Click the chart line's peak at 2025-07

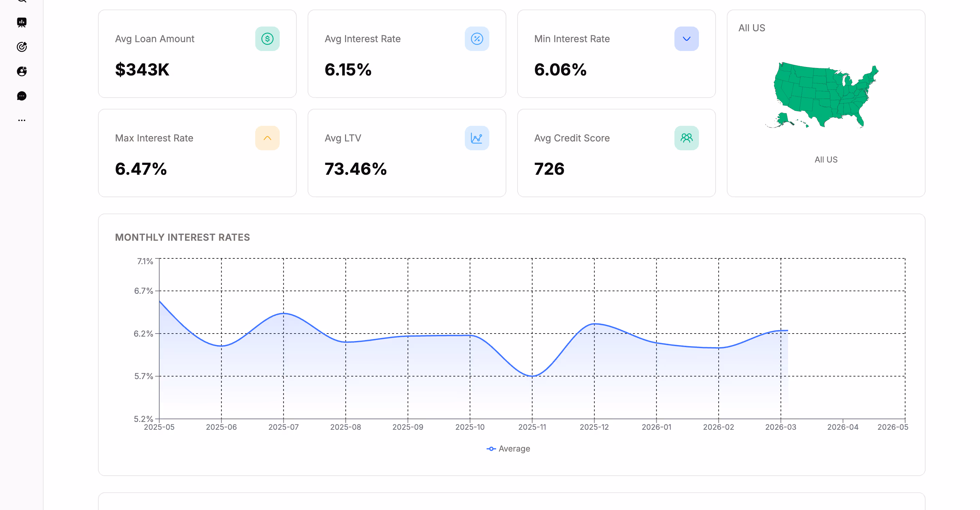point(283,313)
